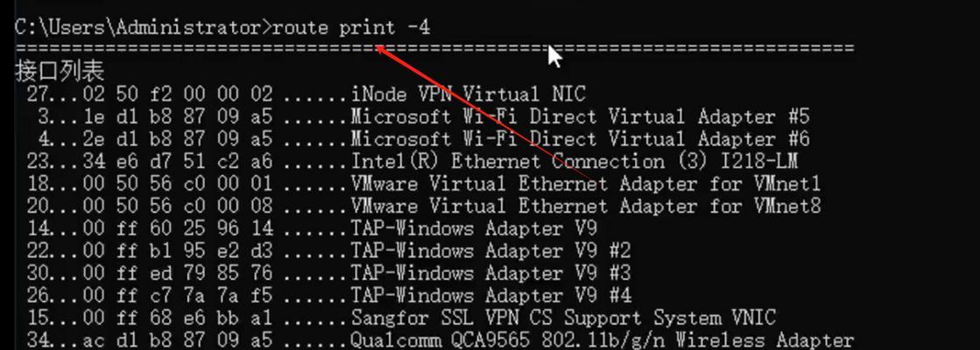Click Microsoft Wi-Fi Direct Virtual Adapter #5 entry
980x350 pixels.
point(418,116)
